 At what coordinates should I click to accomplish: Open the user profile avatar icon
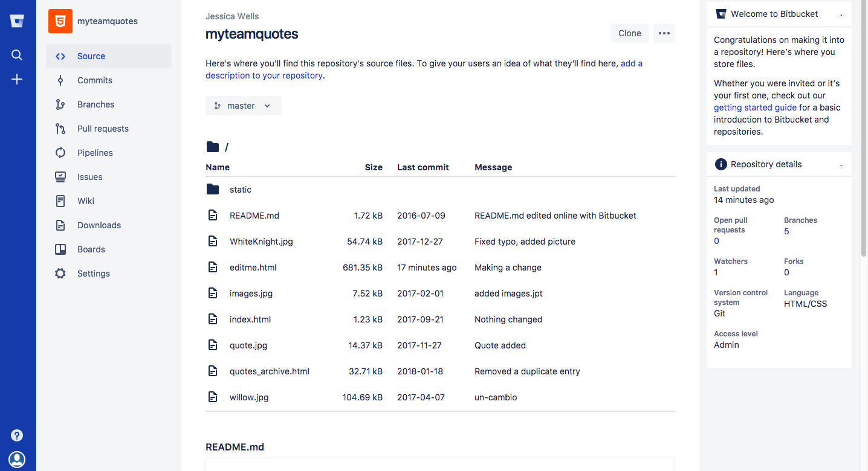tap(17, 460)
